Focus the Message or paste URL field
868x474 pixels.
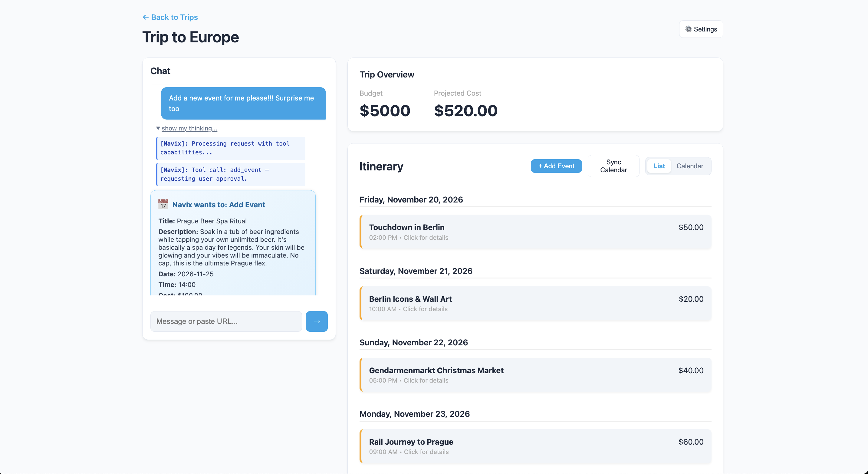[226, 321]
